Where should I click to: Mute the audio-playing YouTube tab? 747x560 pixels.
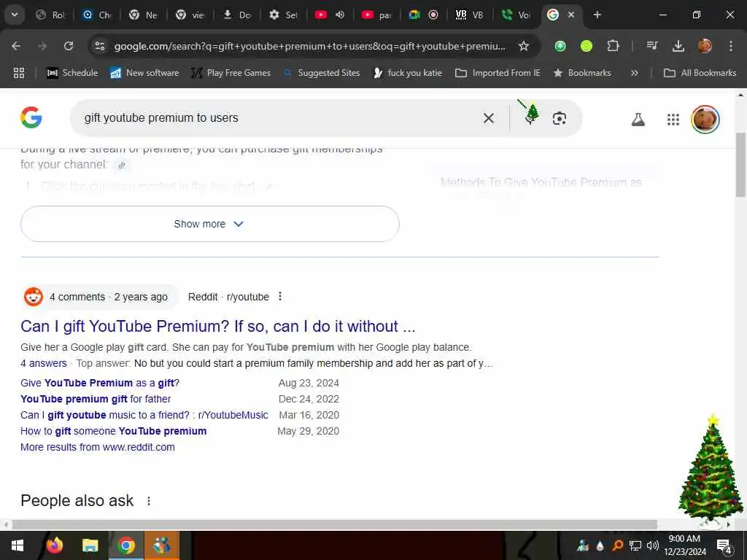340,15
